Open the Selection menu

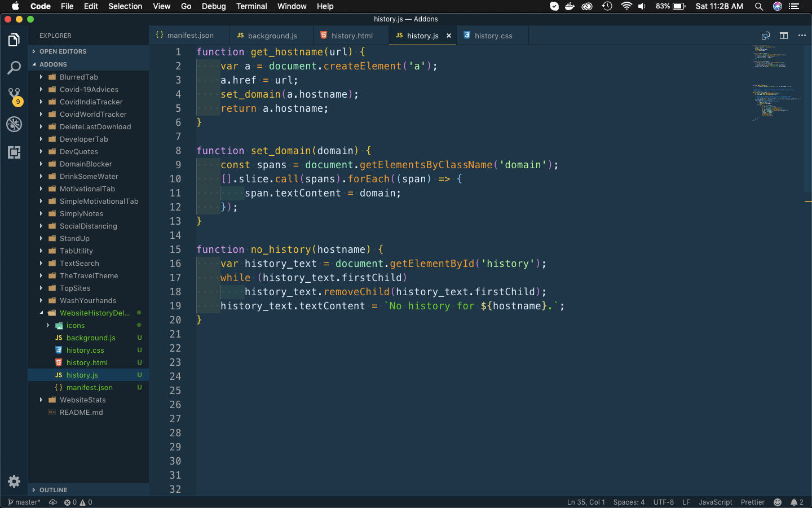pos(125,6)
